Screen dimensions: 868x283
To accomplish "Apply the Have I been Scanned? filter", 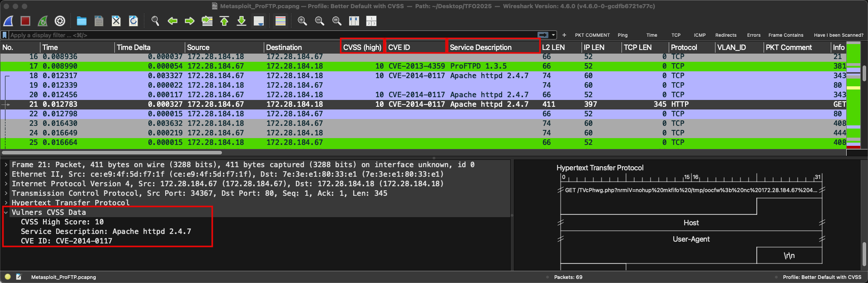I will tap(838, 35).
